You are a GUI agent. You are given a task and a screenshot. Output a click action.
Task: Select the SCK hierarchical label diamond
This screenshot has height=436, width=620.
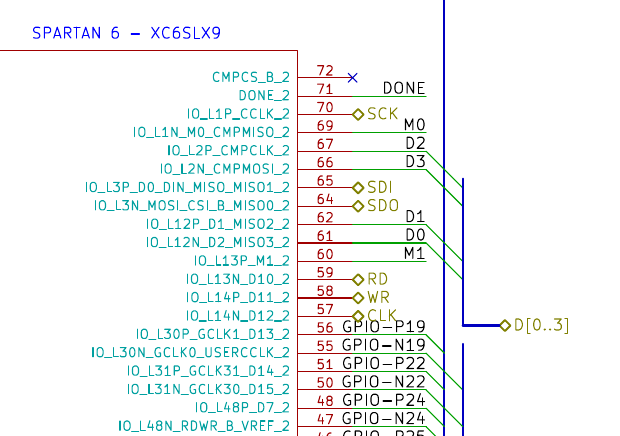coord(358,115)
